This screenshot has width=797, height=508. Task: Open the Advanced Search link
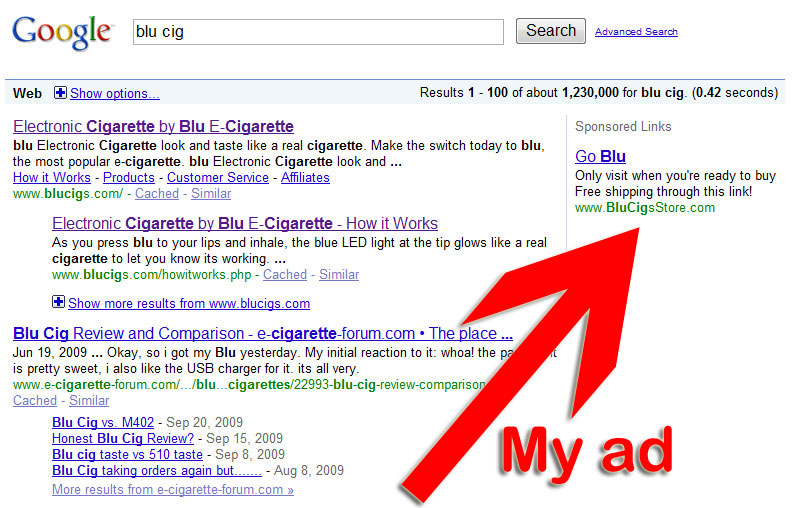click(636, 32)
